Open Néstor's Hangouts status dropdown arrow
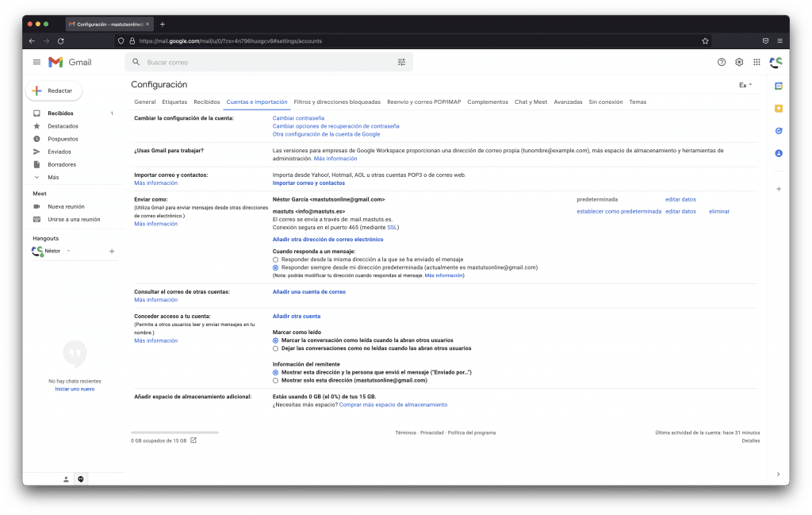Viewport: 812px width, 515px height. click(x=68, y=251)
